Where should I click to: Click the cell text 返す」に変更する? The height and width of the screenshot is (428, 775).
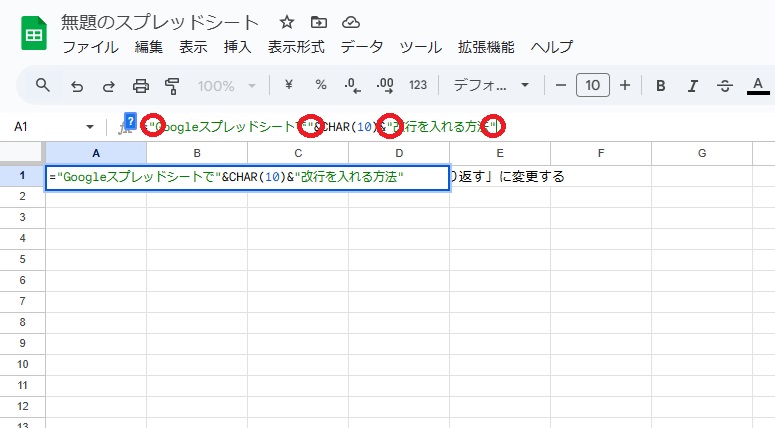[511, 176]
